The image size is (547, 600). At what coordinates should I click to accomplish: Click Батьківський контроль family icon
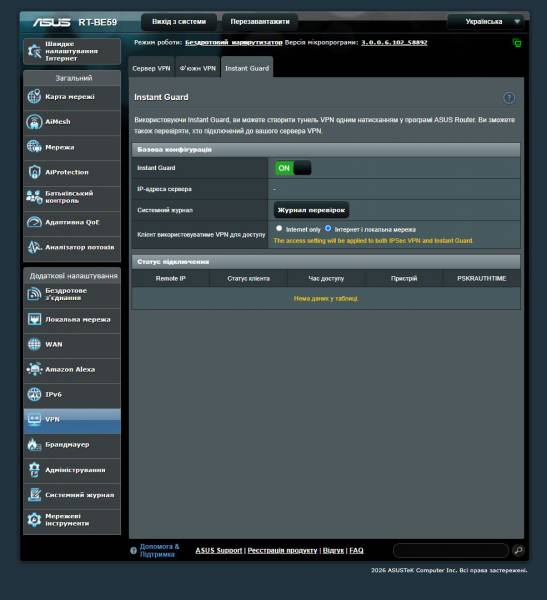[x=34, y=197]
